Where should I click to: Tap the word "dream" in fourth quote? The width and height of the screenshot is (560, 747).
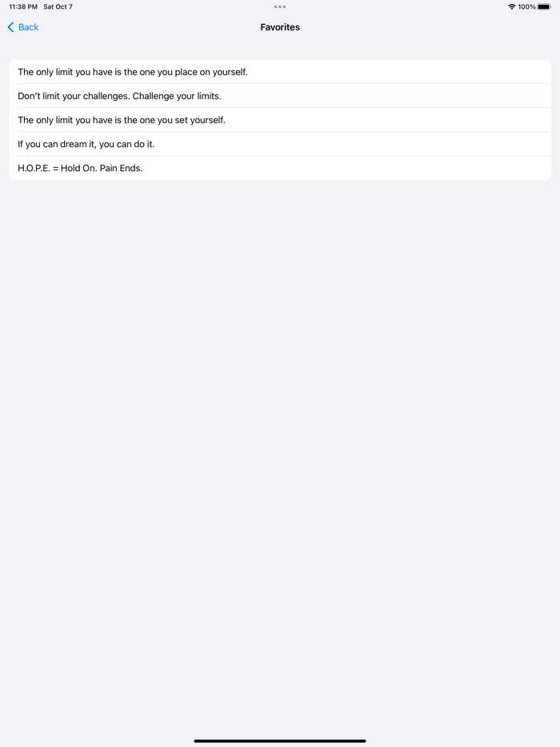click(x=74, y=144)
